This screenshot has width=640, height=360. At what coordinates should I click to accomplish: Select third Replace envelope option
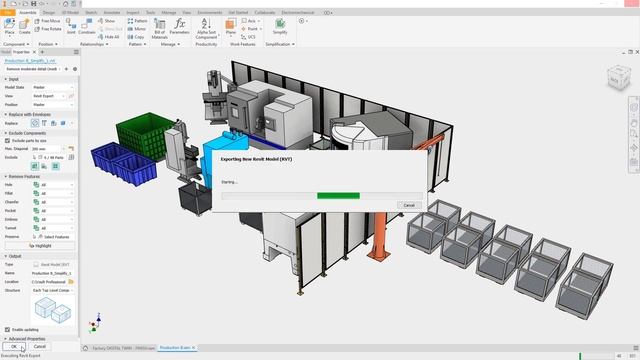(53, 123)
